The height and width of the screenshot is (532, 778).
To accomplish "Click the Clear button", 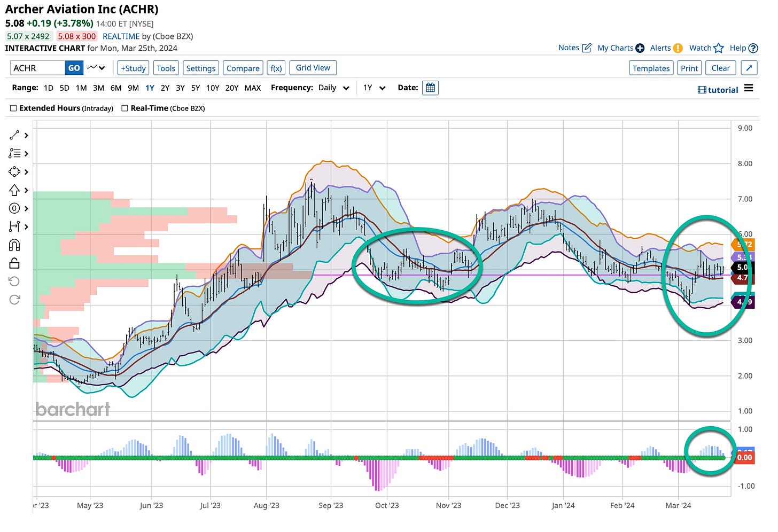I will click(x=720, y=68).
